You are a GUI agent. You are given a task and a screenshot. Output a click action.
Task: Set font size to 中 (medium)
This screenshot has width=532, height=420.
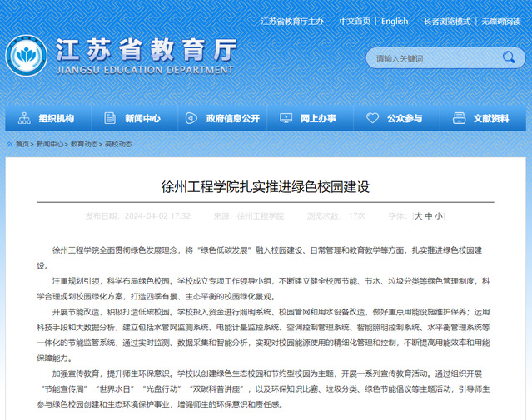[x=429, y=215]
